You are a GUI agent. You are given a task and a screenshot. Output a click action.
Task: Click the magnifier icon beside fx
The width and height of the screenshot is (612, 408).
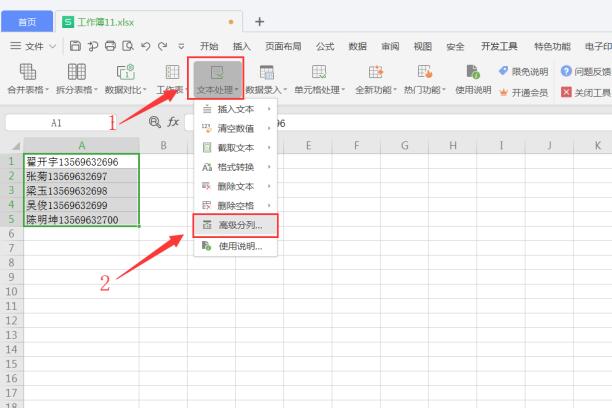[155, 122]
